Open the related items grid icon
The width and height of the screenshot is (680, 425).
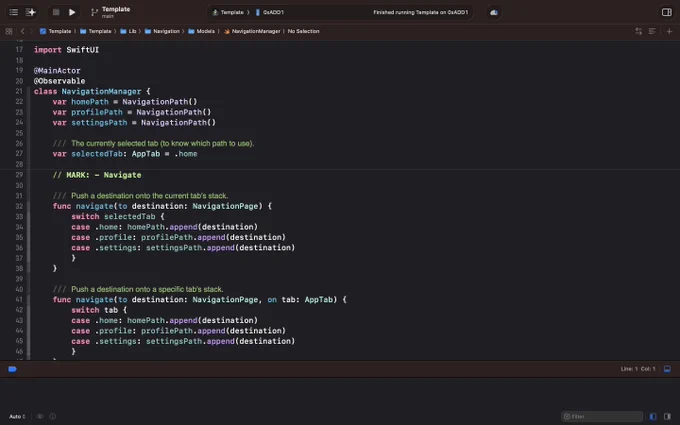(x=9, y=31)
